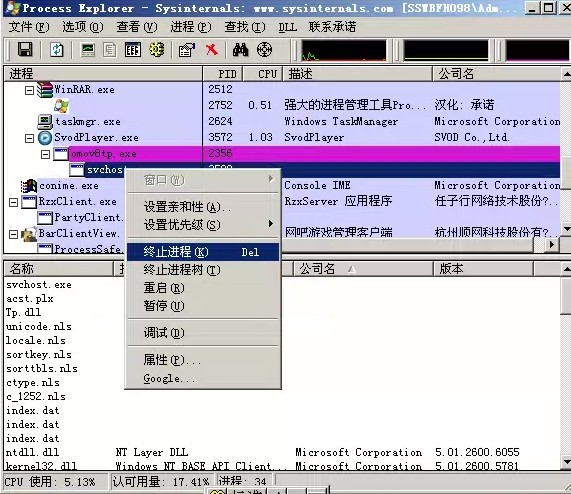Screen dimensions: 571x494
Task: Click the conime.exe process icon
Action: [x=29, y=186]
